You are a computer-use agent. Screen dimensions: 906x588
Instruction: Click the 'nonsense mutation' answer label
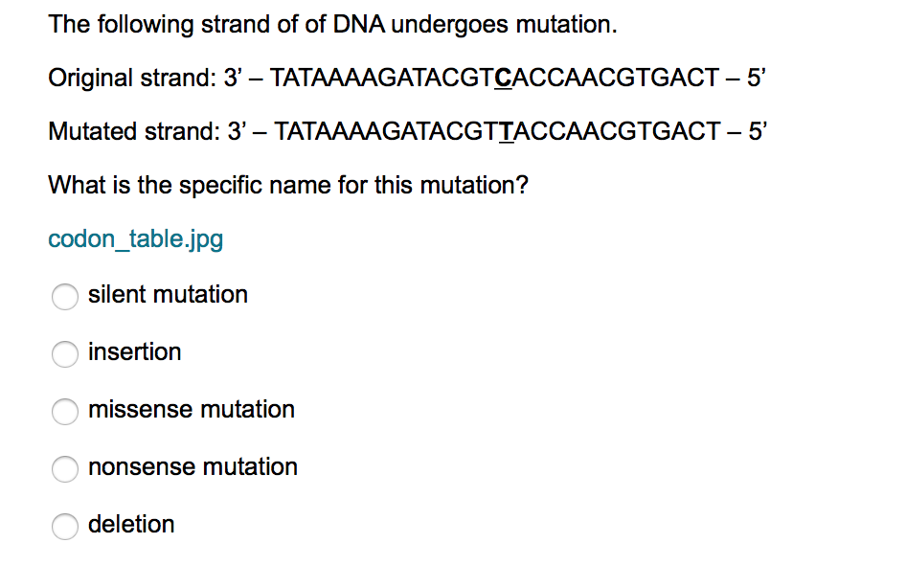pyautogui.click(x=193, y=466)
